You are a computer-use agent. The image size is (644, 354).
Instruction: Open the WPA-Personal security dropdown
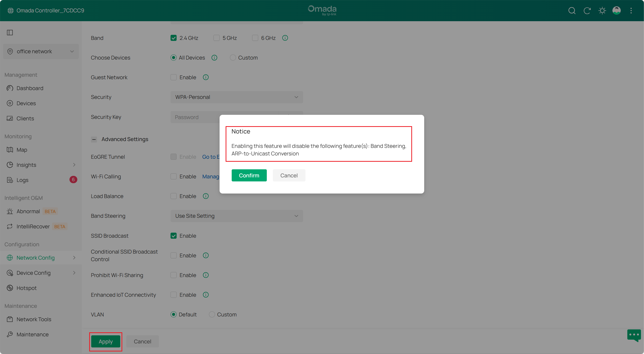pyautogui.click(x=237, y=97)
